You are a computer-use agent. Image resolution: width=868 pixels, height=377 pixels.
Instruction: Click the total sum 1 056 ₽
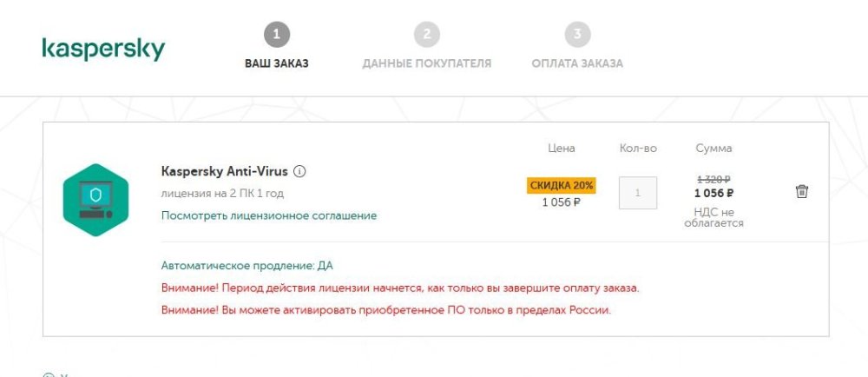coord(713,194)
